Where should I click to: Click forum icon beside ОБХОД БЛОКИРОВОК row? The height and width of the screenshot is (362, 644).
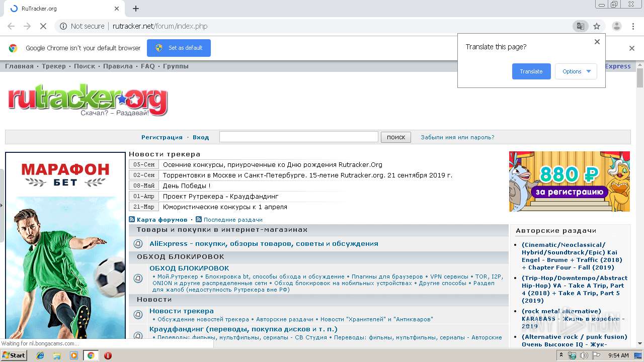[138, 278]
